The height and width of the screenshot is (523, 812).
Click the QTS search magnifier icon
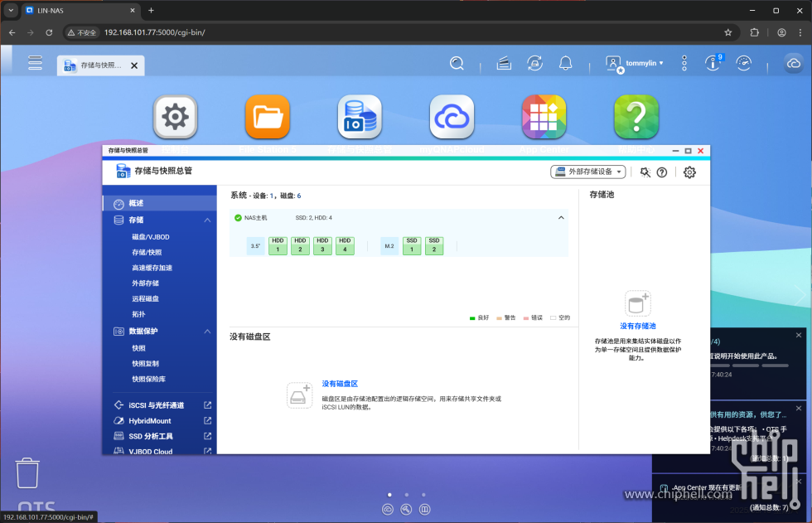457,64
